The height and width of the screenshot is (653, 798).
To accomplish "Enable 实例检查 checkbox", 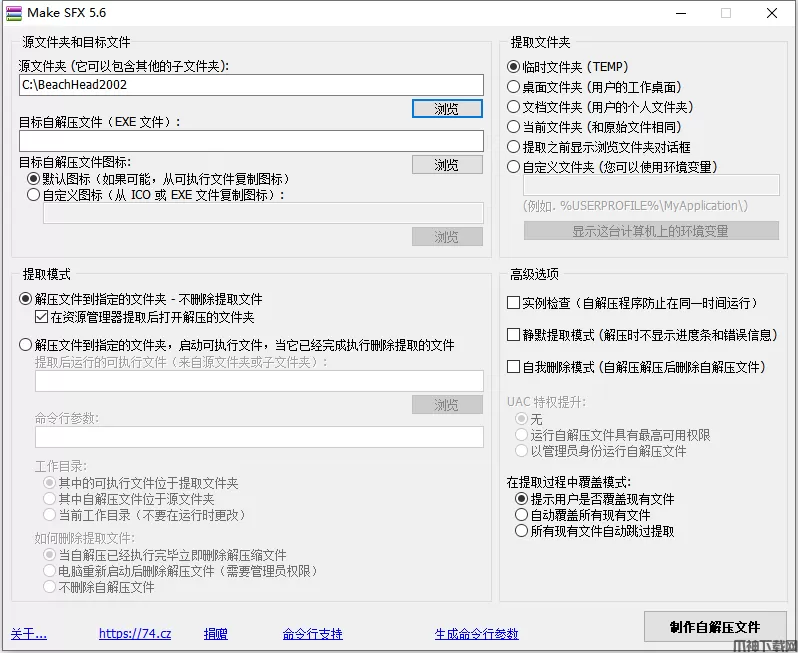I will coord(514,303).
